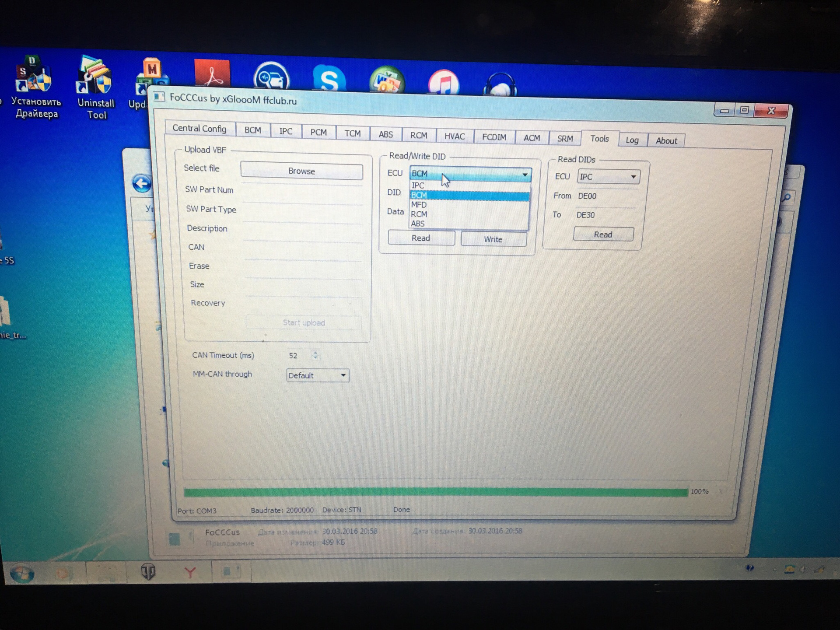Screen dimensions: 840x630
Task: Choose BCM from the ECU list
Action: pyautogui.click(x=469, y=195)
